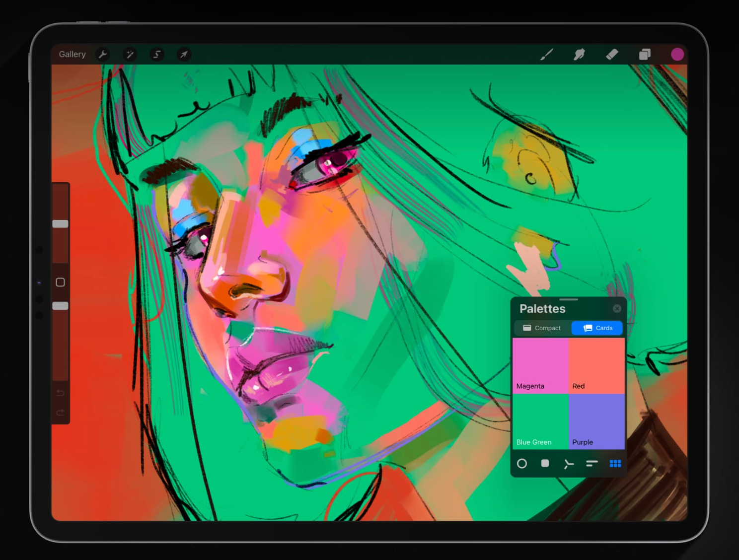Viewport: 739px width, 560px height.
Task: Return to the Gallery
Action: pyautogui.click(x=72, y=55)
